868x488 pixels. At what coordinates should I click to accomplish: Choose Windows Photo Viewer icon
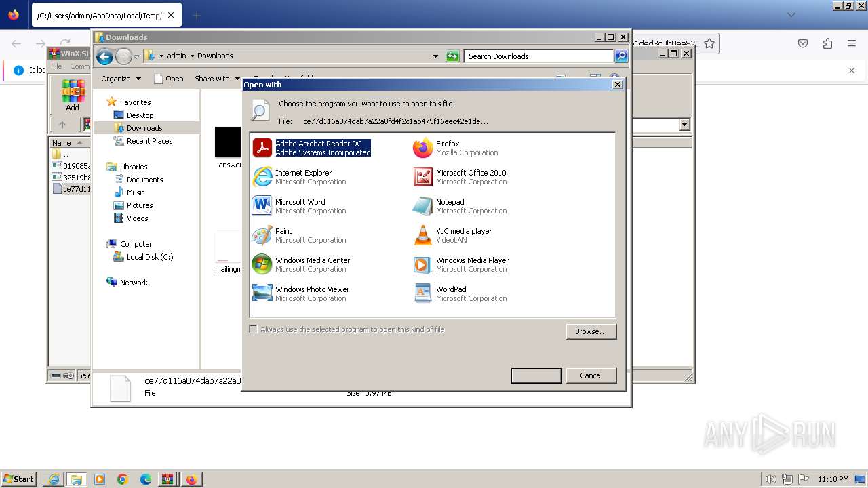(262, 293)
